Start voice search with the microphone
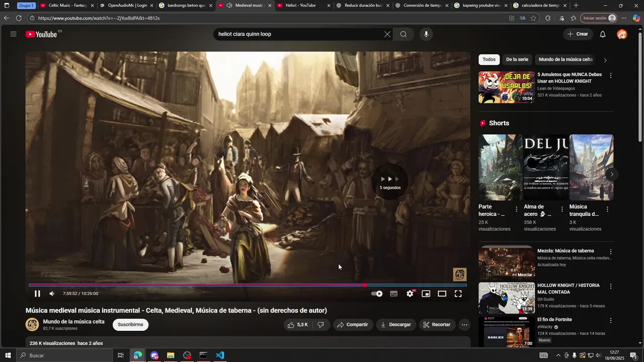The height and width of the screenshot is (362, 644). click(x=426, y=34)
